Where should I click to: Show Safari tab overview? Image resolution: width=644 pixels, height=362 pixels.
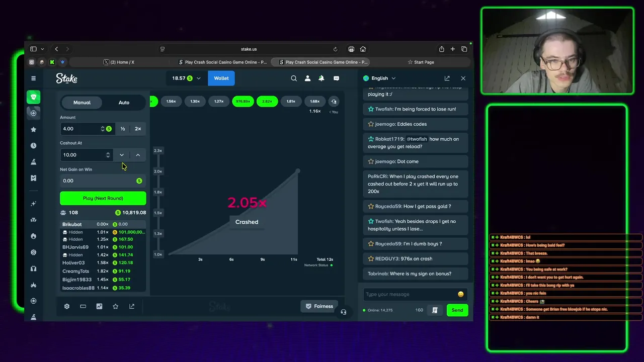point(464,49)
